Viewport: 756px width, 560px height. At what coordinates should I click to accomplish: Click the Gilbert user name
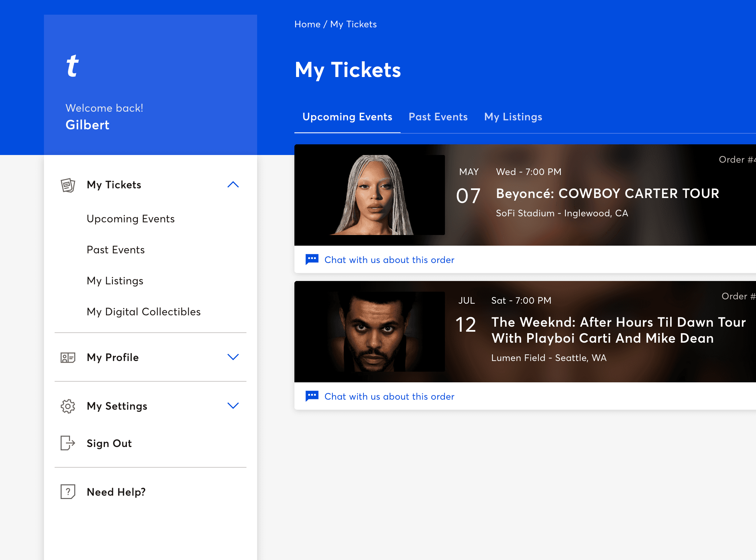[x=87, y=125]
